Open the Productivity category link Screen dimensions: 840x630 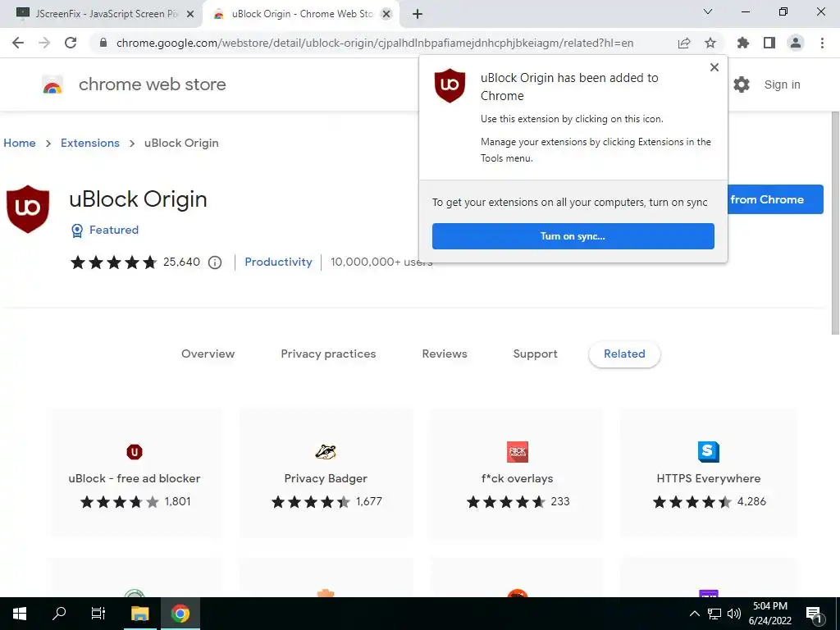click(x=279, y=262)
